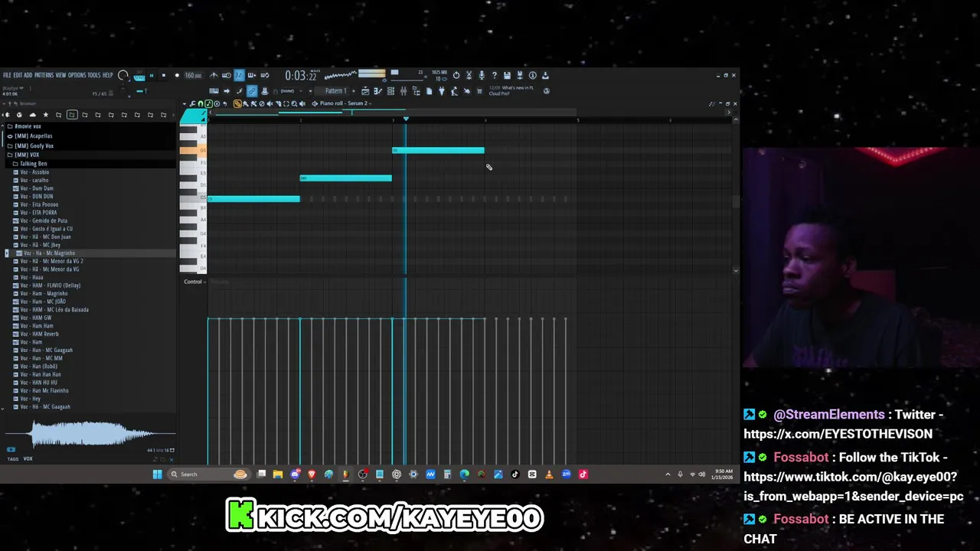
Task: Open the project info icon
Action: (x=532, y=75)
